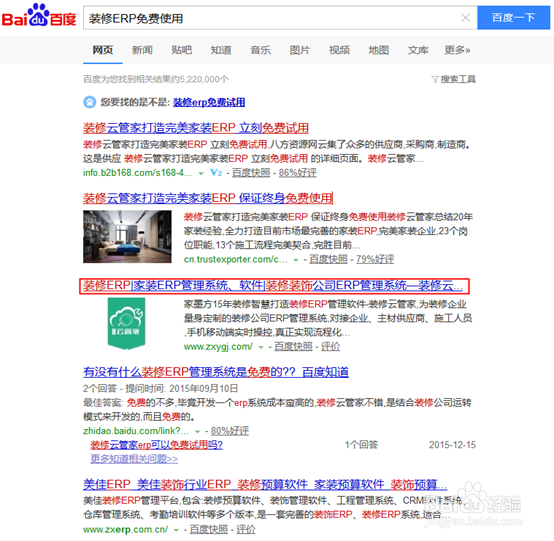Open result 美佳ERP_美佳装饰行业ERP

[x=265, y=484]
